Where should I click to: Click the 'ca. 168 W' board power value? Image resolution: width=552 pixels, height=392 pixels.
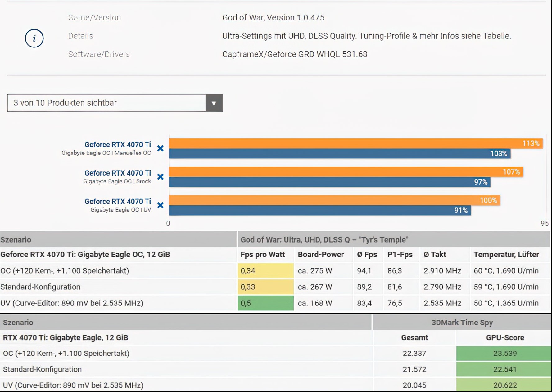click(x=315, y=303)
